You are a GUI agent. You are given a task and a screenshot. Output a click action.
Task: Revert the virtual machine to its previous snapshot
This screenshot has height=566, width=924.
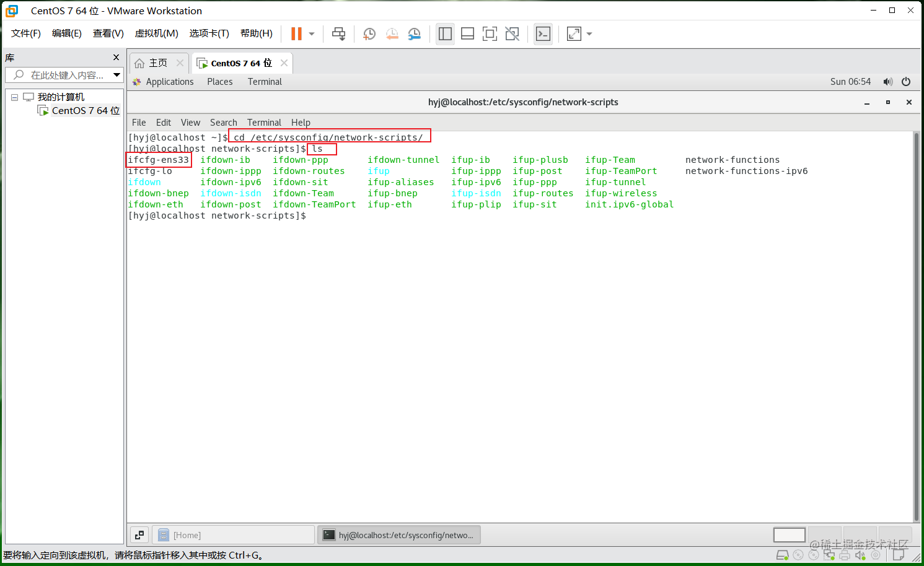click(392, 34)
